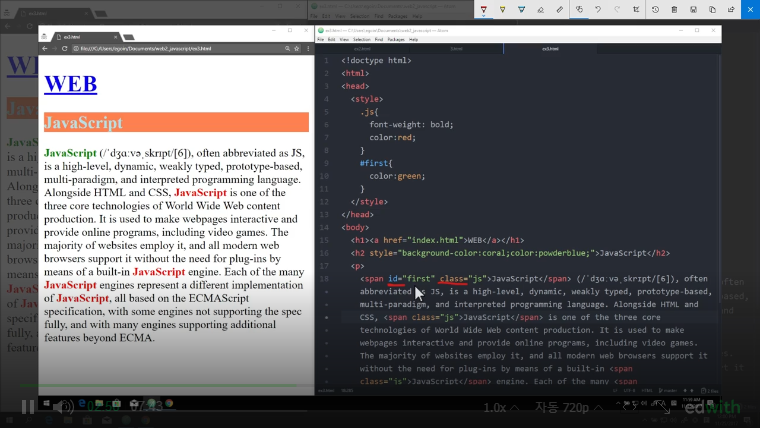Open the Find menu in Atom
This screenshot has height=428, width=760.
379,39
